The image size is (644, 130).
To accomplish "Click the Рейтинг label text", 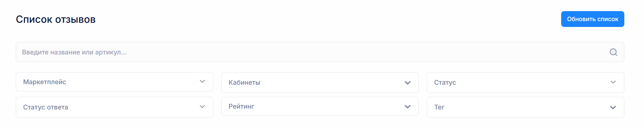I will pyautogui.click(x=241, y=106).
